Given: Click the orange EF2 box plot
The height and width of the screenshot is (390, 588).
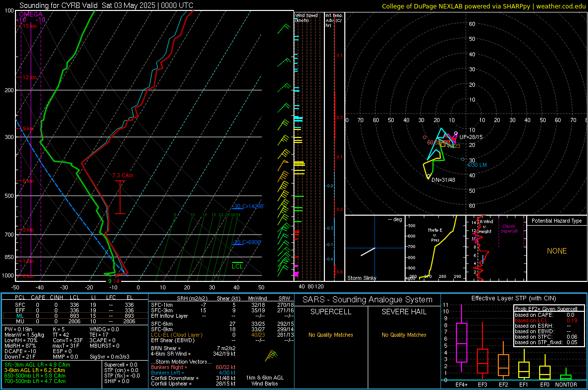Looking at the screenshot, I should pos(503,361).
